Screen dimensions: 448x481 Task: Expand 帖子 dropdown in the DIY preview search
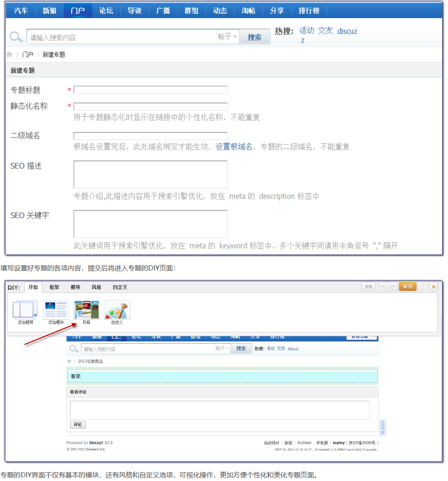coord(222,349)
